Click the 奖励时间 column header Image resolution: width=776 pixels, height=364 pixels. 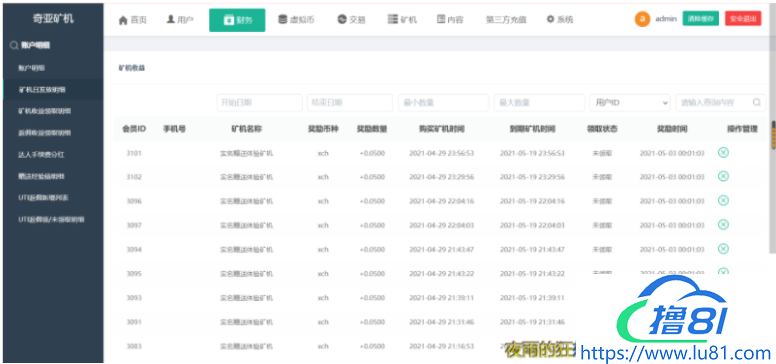pos(672,129)
